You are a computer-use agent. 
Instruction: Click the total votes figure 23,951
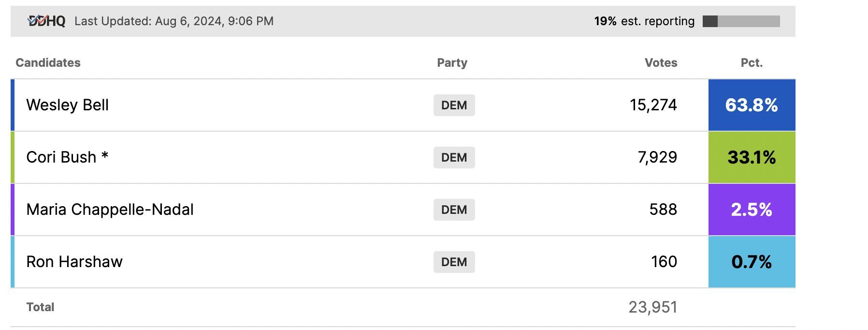[653, 307]
